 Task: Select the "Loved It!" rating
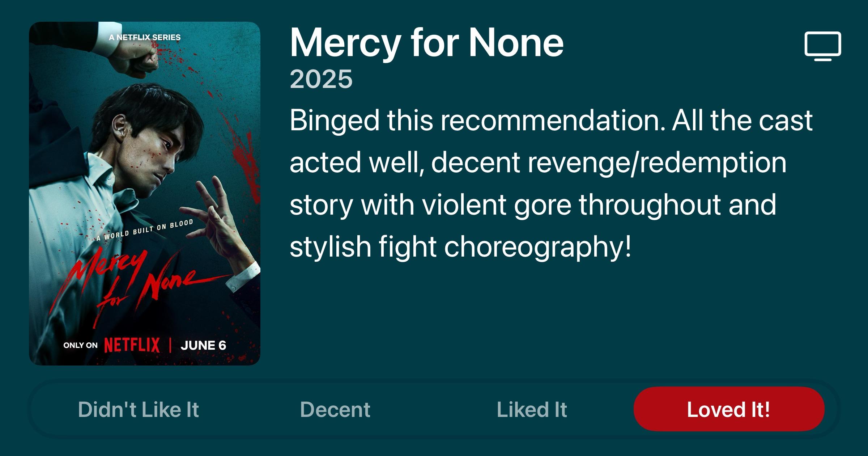[729, 409]
